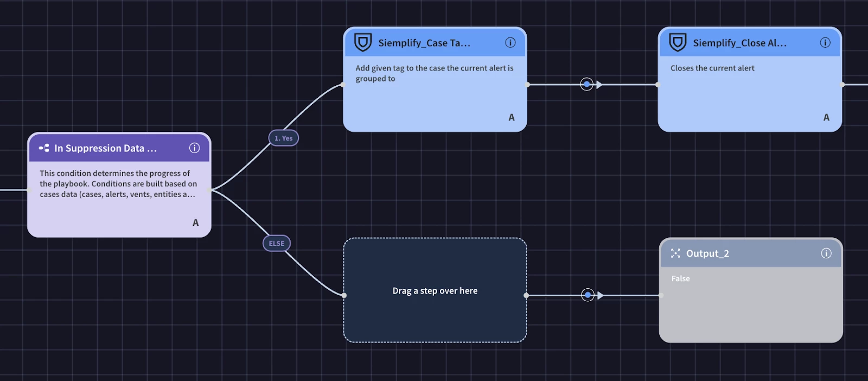Click the 'Drag a step over here' placeholder
The height and width of the screenshot is (381, 868).
pos(435,290)
